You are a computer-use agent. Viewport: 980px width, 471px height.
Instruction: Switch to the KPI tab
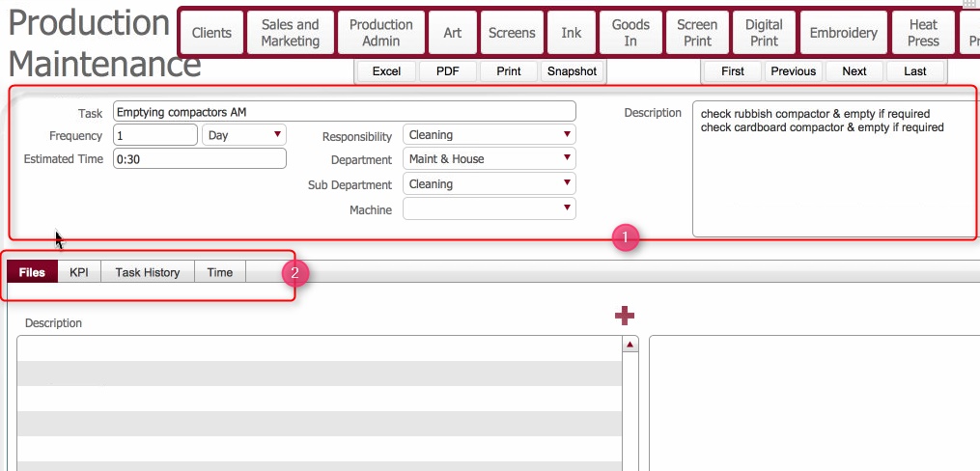(79, 272)
